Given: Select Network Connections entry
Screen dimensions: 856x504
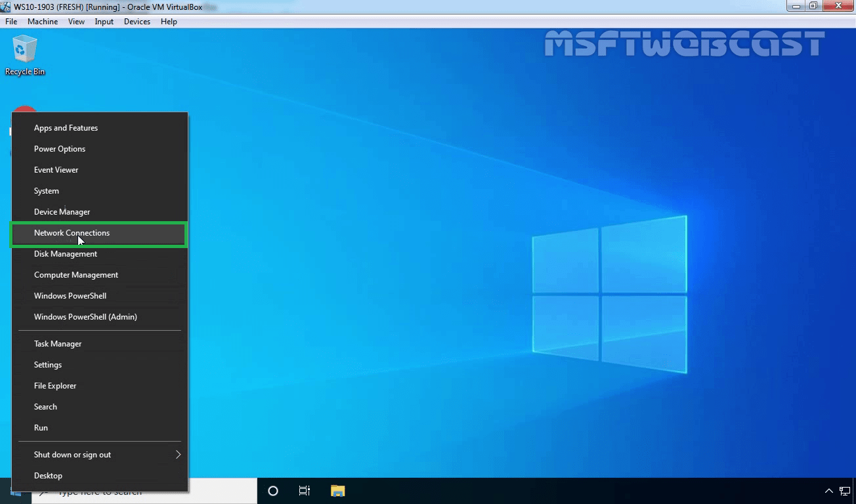Looking at the screenshot, I should pos(98,234).
